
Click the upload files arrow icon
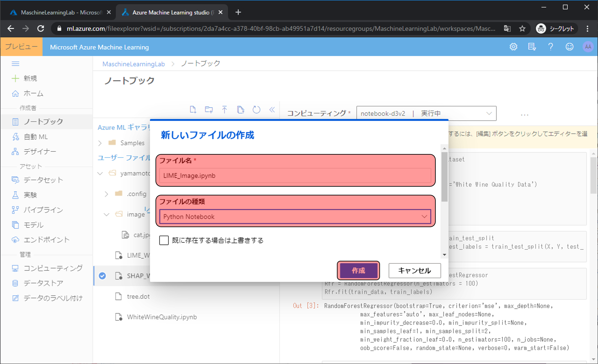[224, 110]
